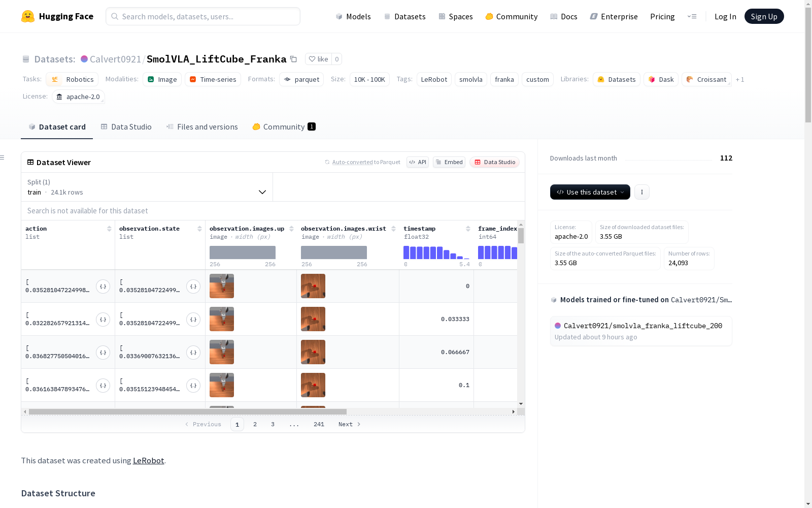812x508 pixels.
Task: Switch to the Data Studio tab
Action: coord(126,127)
